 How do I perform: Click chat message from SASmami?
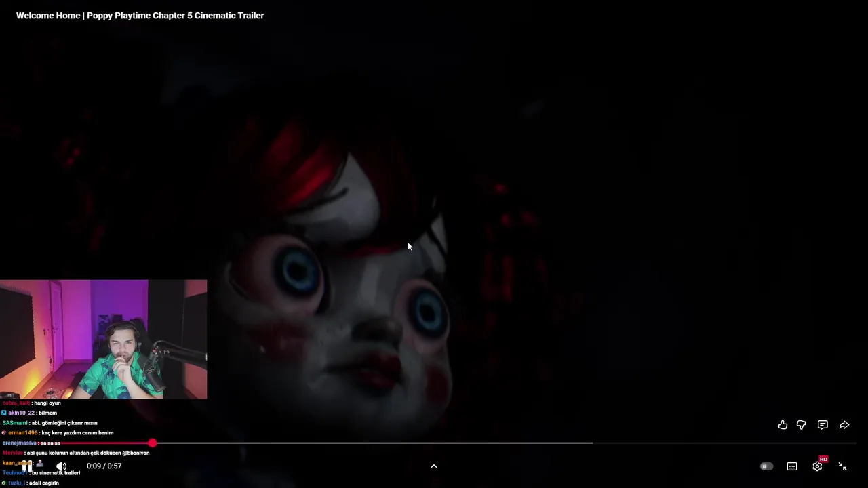pyautogui.click(x=50, y=423)
